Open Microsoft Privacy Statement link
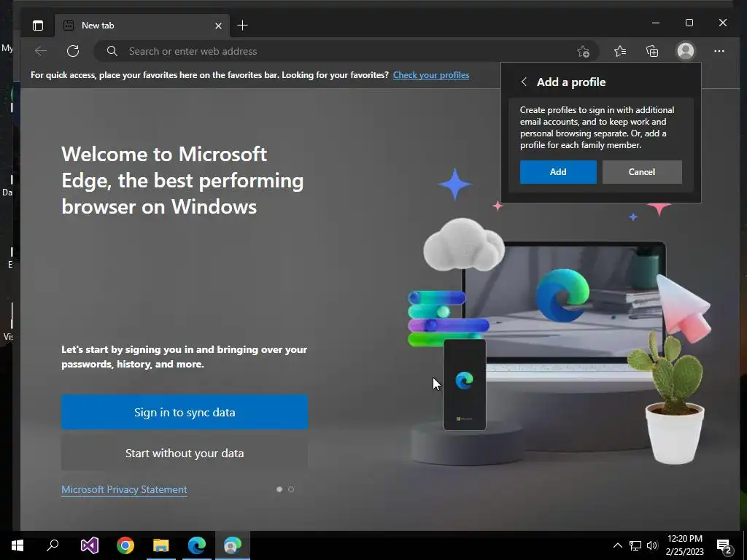This screenshot has height=560, width=747. 124,489
